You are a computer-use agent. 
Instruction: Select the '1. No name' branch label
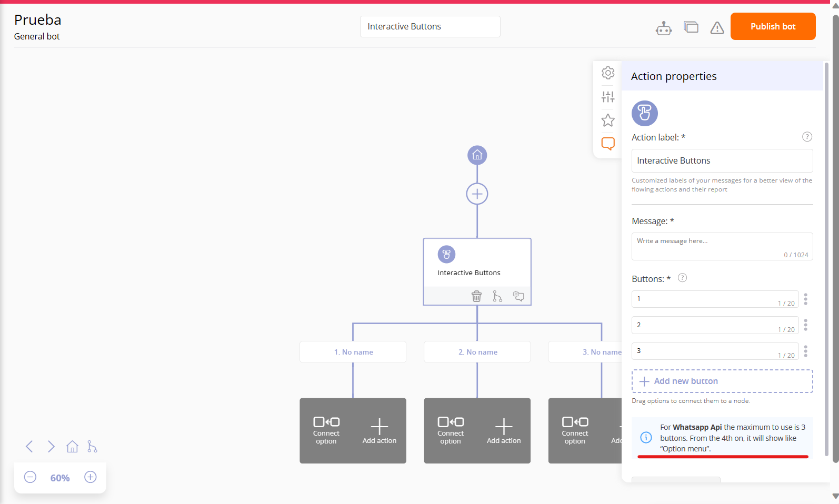click(x=353, y=352)
